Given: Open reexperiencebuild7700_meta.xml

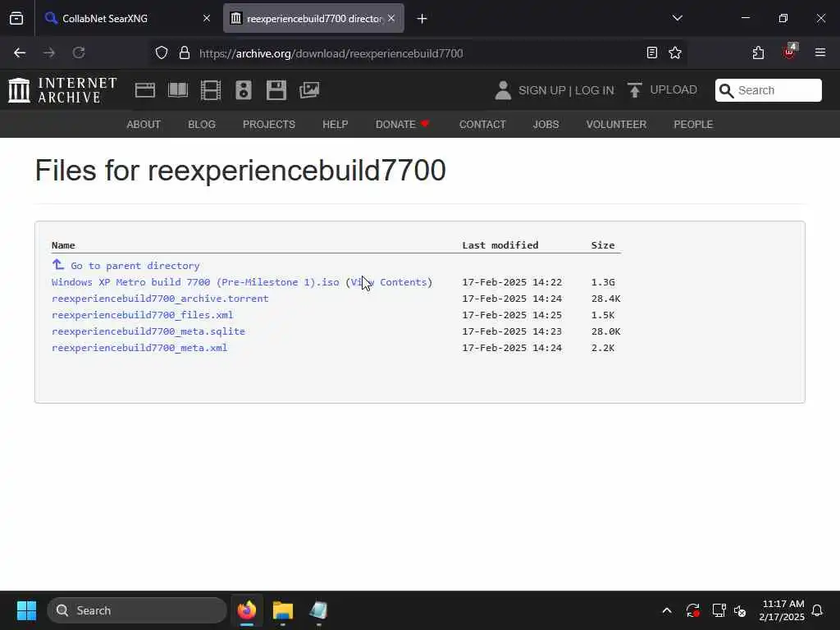Looking at the screenshot, I should tap(139, 348).
